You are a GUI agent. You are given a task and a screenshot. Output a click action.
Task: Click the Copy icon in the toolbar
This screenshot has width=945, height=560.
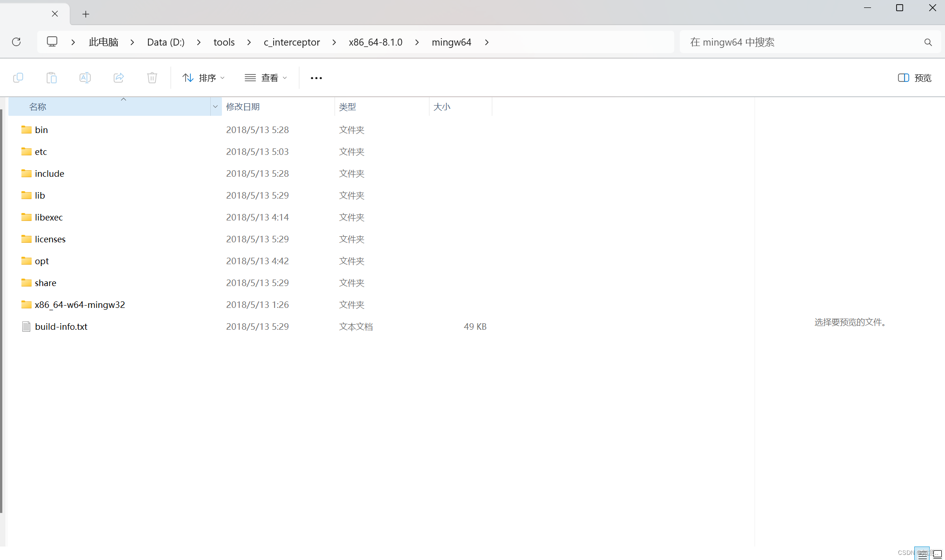(19, 78)
